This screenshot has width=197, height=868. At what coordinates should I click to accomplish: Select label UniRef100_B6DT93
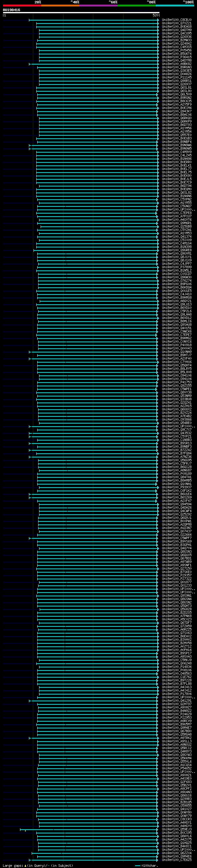pos(177,125)
